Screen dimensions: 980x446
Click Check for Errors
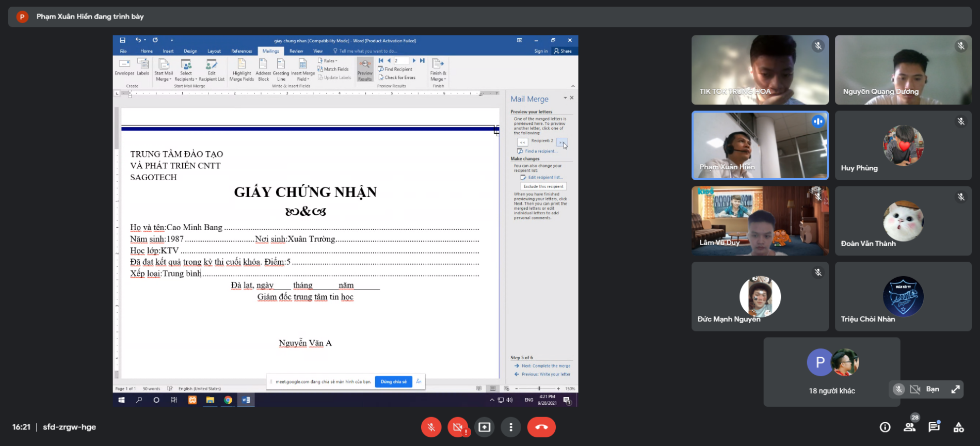tap(397, 77)
